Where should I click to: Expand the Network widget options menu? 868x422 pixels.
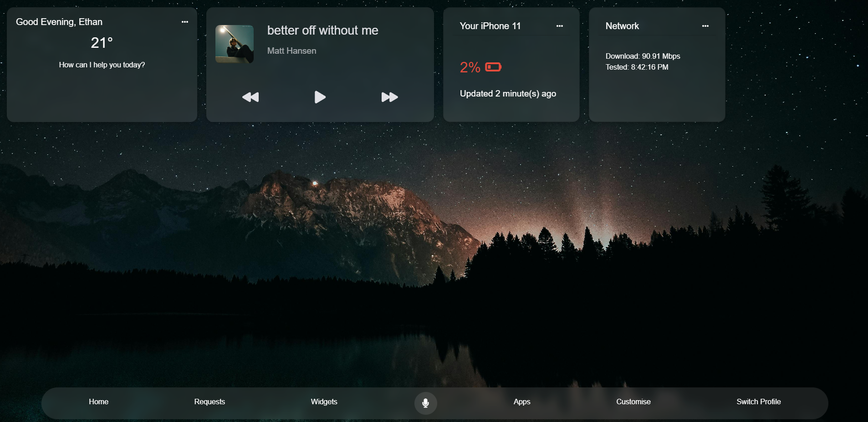pos(705,26)
